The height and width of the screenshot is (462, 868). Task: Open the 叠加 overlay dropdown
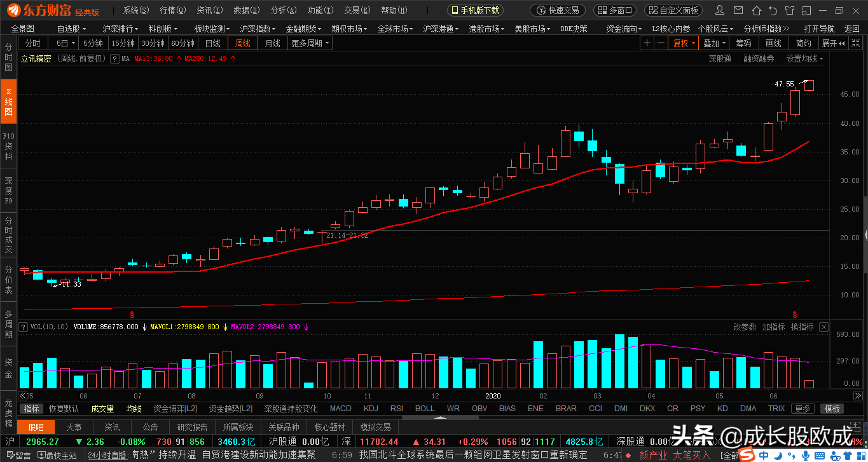point(714,43)
